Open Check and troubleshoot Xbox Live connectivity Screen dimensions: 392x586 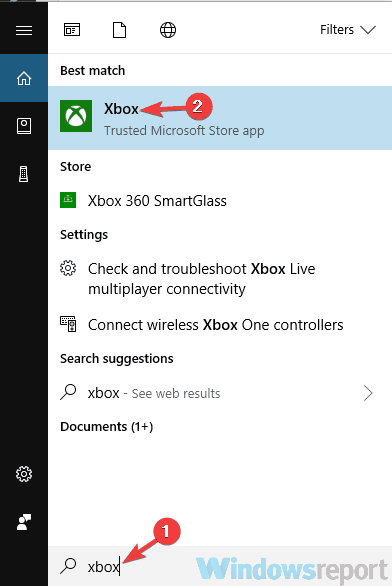[220, 279]
